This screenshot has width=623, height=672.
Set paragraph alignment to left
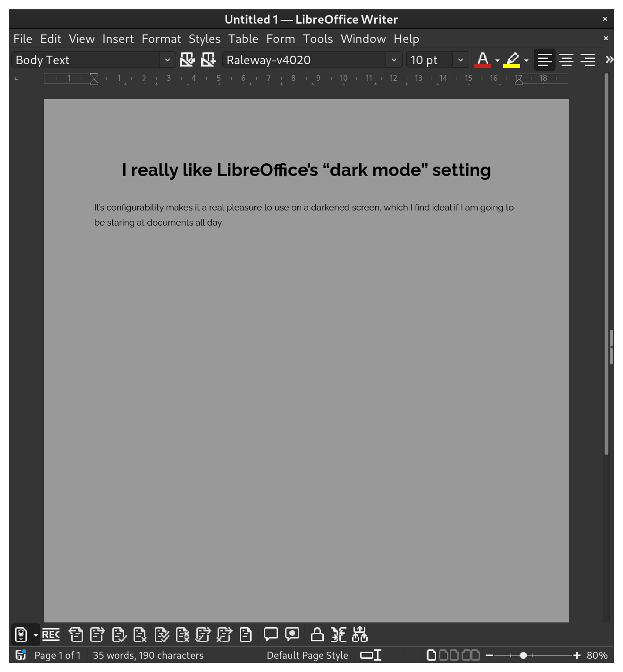coord(545,59)
